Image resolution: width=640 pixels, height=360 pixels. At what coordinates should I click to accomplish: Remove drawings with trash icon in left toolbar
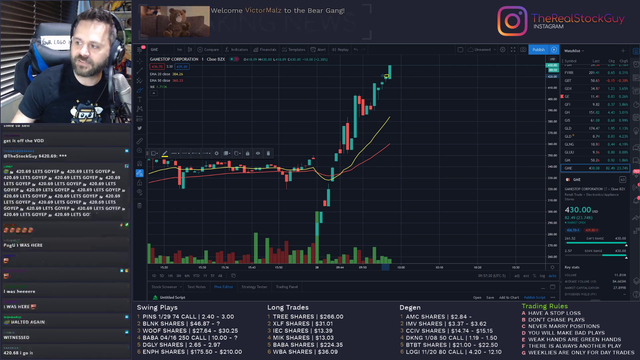coord(140,205)
